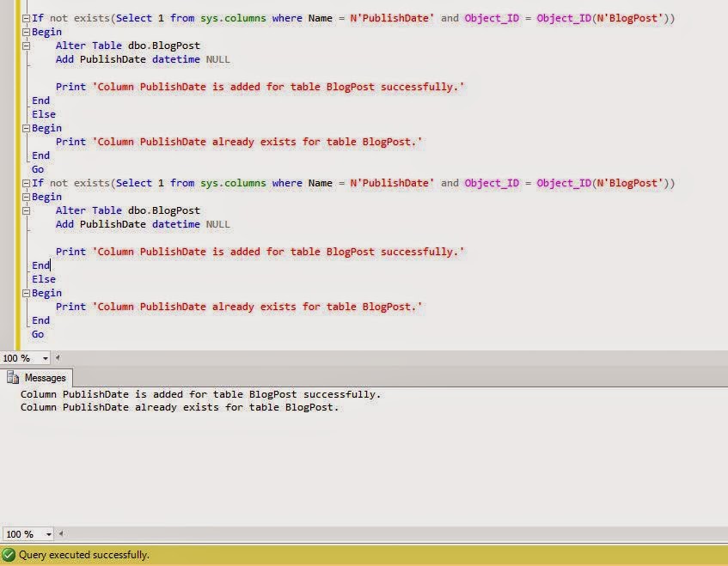This screenshot has height=566, width=728.
Task: Switch to the Messages tab
Action: 45,378
